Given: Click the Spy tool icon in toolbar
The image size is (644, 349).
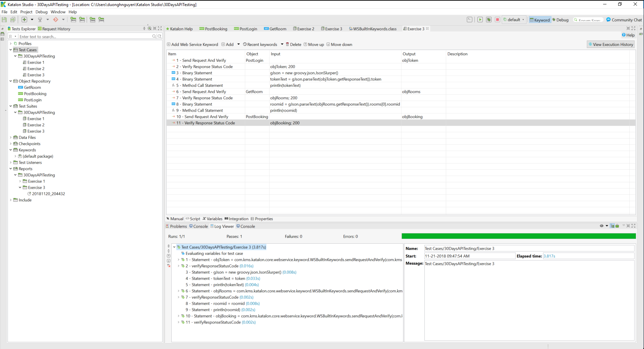Looking at the screenshot, I should (x=40, y=20).
